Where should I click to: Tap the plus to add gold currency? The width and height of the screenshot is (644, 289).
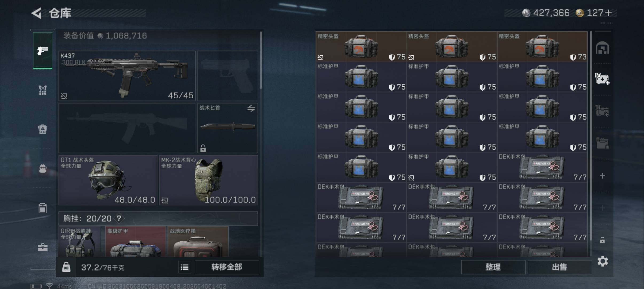(608, 13)
